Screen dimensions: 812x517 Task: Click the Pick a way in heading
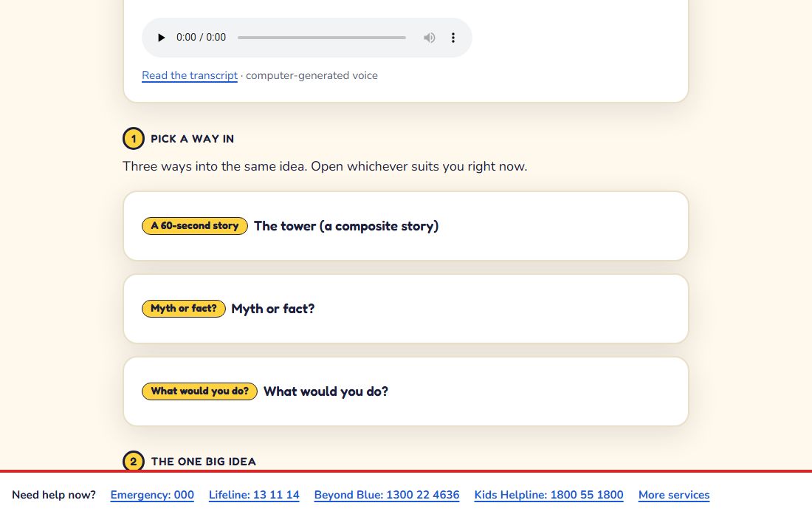(x=192, y=139)
